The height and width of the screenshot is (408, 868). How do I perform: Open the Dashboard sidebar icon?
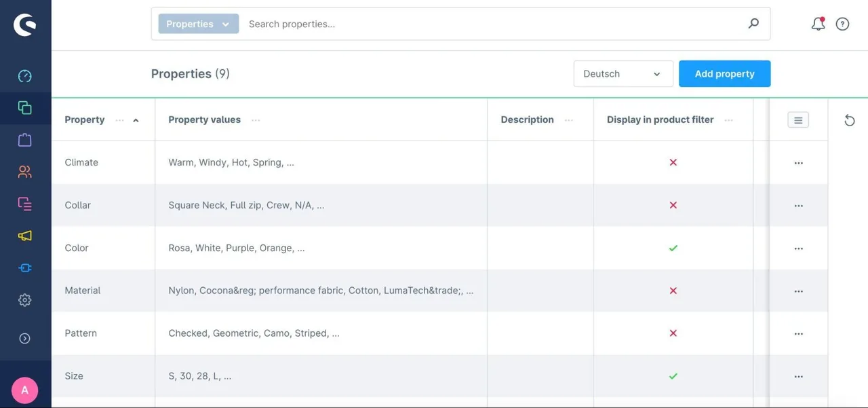[x=25, y=76]
